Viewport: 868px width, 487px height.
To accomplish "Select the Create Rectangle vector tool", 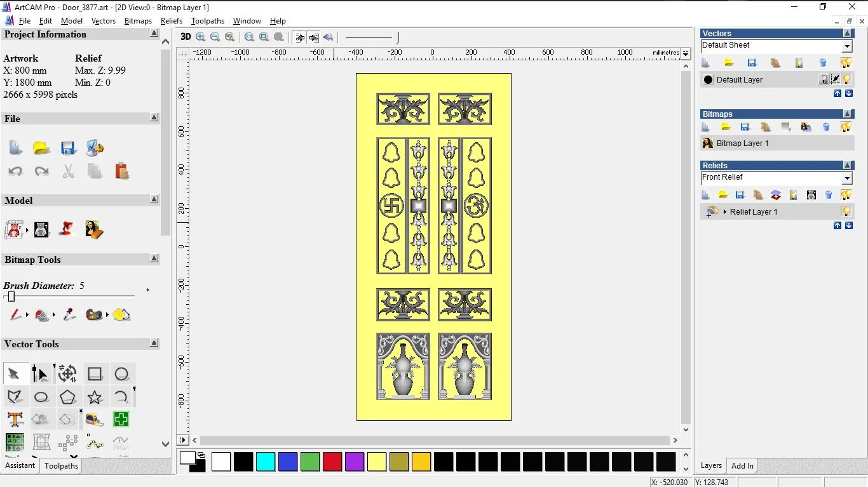I will tap(95, 374).
